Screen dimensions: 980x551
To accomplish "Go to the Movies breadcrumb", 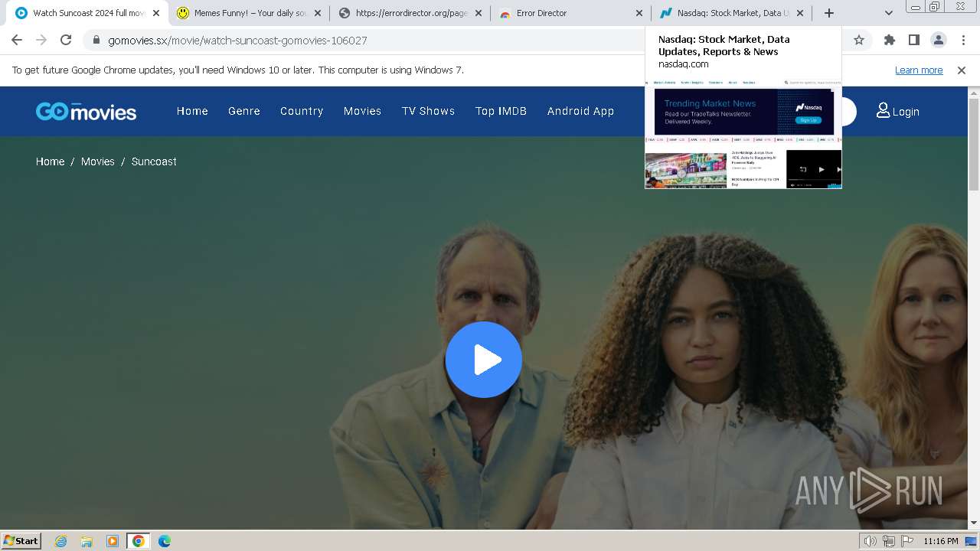I will click(97, 161).
